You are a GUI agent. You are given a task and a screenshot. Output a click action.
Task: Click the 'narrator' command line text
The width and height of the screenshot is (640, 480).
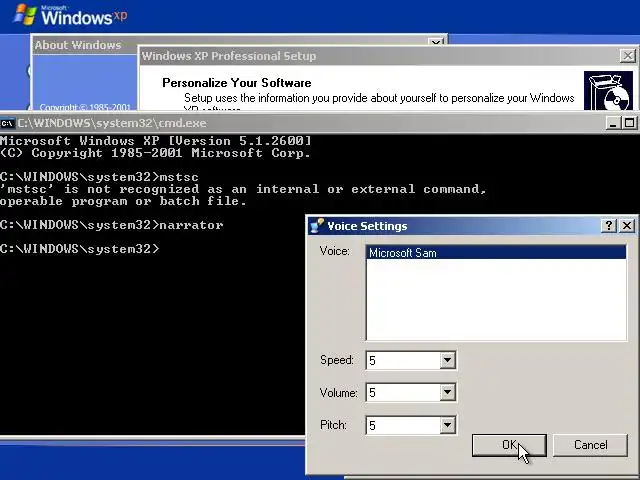[x=191, y=225]
